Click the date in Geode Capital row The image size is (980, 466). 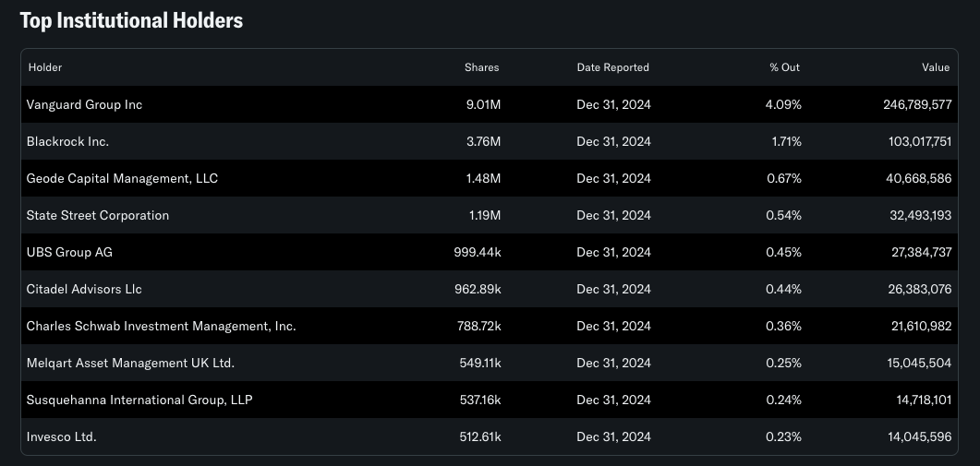(x=613, y=179)
